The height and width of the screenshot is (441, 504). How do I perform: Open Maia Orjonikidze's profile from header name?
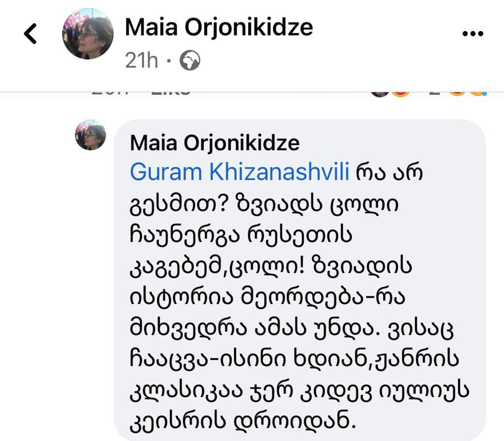(x=219, y=27)
